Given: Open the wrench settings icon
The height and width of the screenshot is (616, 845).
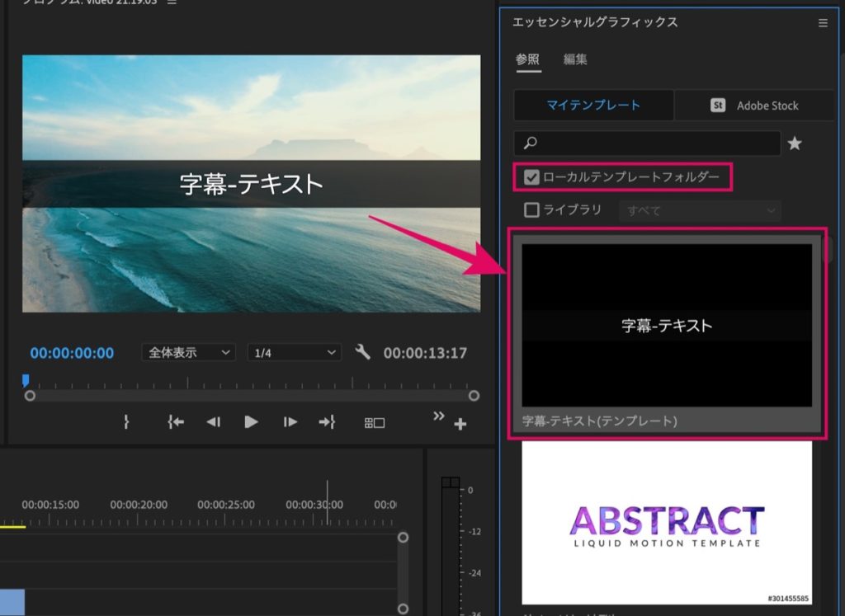Looking at the screenshot, I should coord(363,352).
